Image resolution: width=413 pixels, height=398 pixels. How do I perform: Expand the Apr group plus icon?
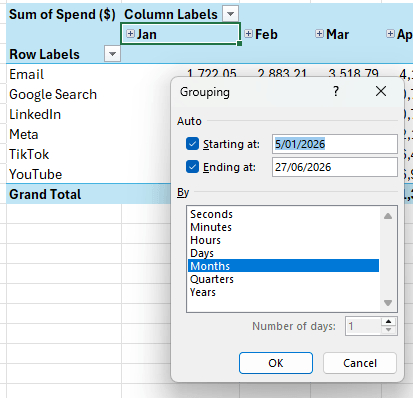(390, 33)
